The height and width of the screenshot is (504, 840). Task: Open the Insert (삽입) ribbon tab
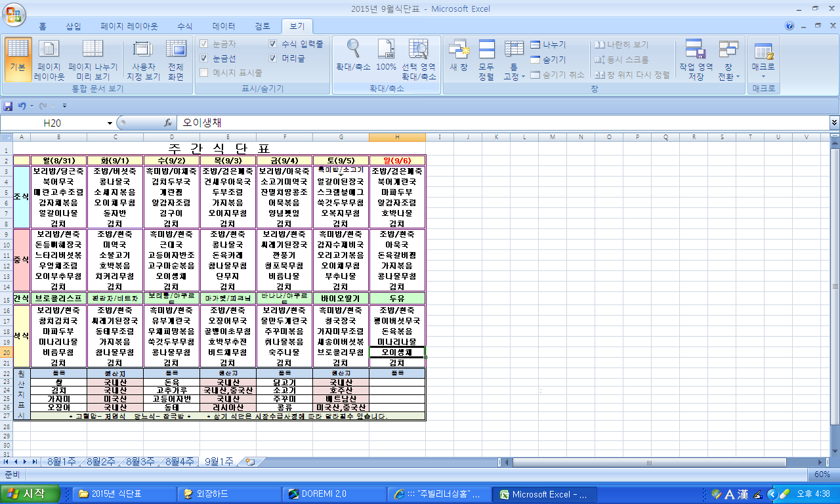[x=73, y=26]
